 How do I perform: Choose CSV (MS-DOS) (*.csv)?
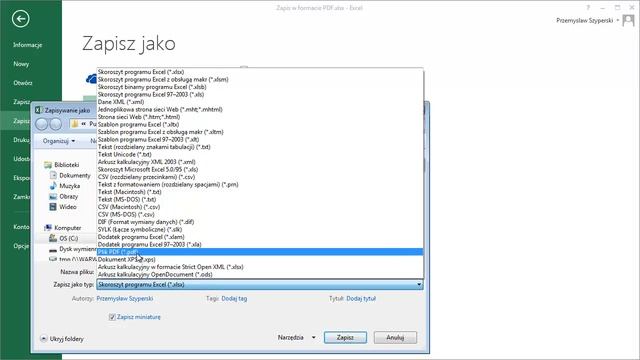click(x=260, y=214)
